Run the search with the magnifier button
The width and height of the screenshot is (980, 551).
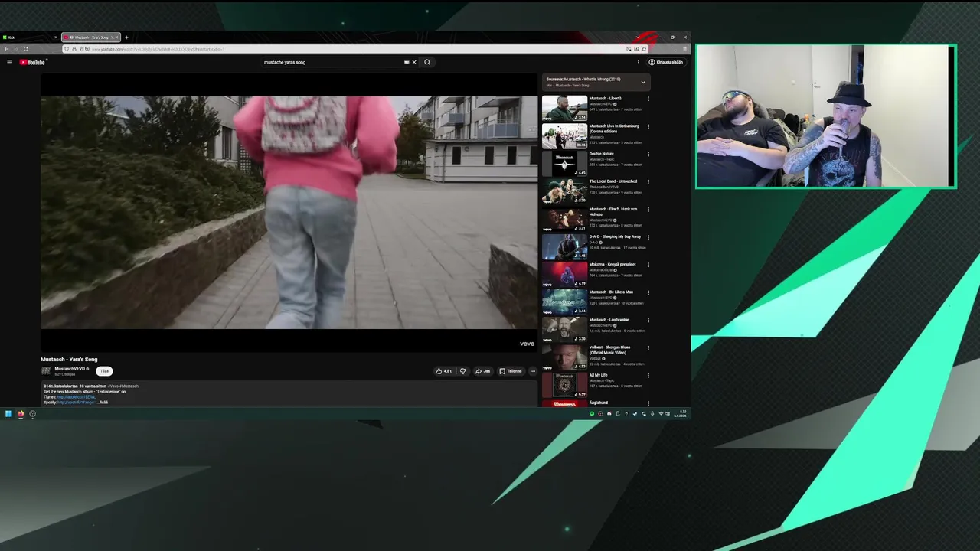click(427, 62)
